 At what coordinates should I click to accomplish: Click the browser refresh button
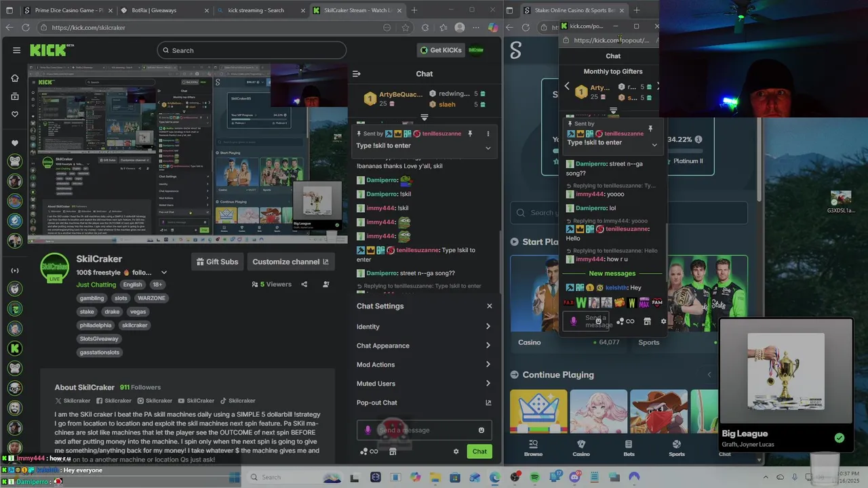[26, 28]
